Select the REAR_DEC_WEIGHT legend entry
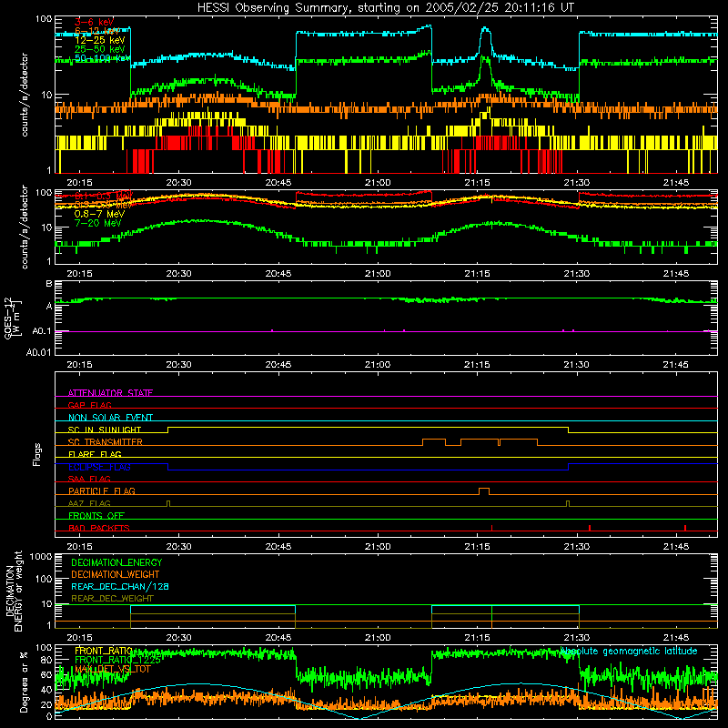 click(x=112, y=599)
